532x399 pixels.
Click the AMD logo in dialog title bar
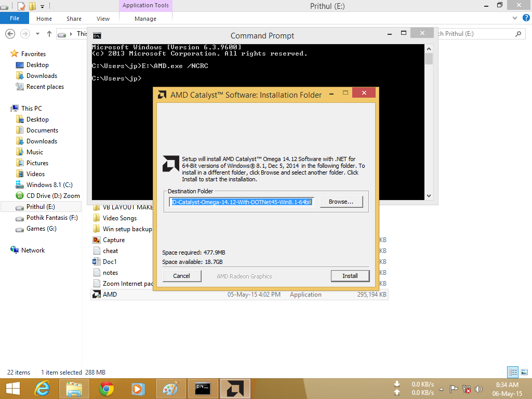click(x=162, y=95)
